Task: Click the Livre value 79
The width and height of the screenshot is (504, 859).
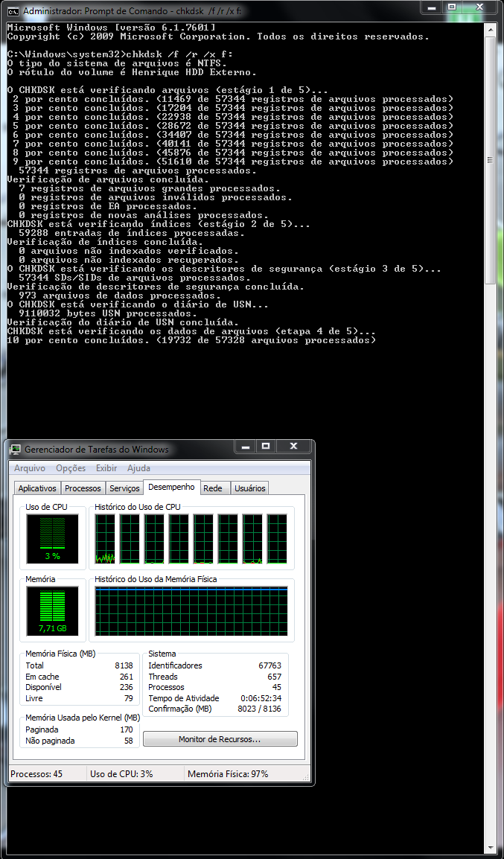Action: (129, 698)
